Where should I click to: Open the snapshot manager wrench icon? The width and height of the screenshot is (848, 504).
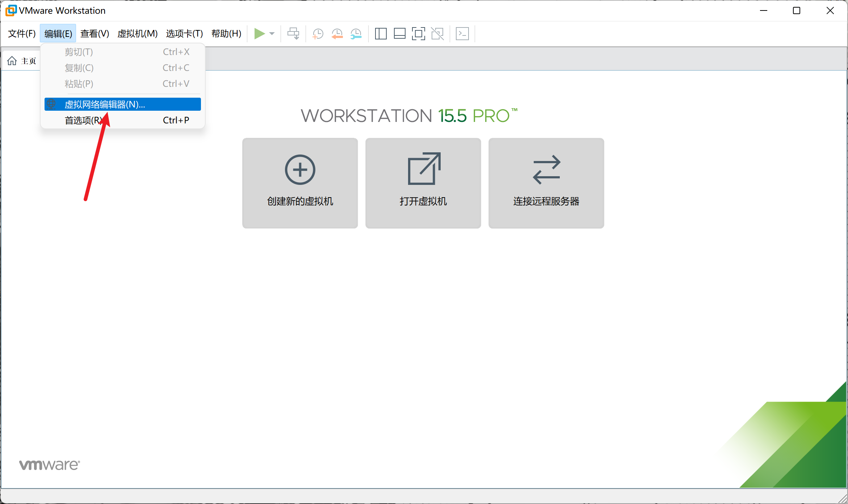tap(356, 34)
